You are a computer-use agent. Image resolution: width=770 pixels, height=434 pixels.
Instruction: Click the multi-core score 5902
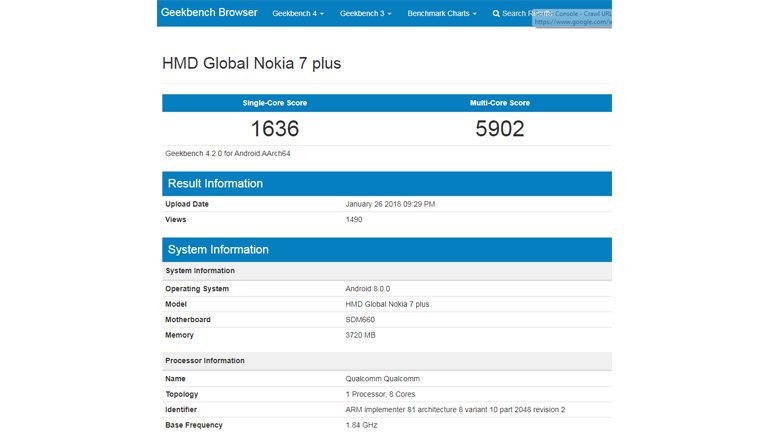(x=499, y=129)
